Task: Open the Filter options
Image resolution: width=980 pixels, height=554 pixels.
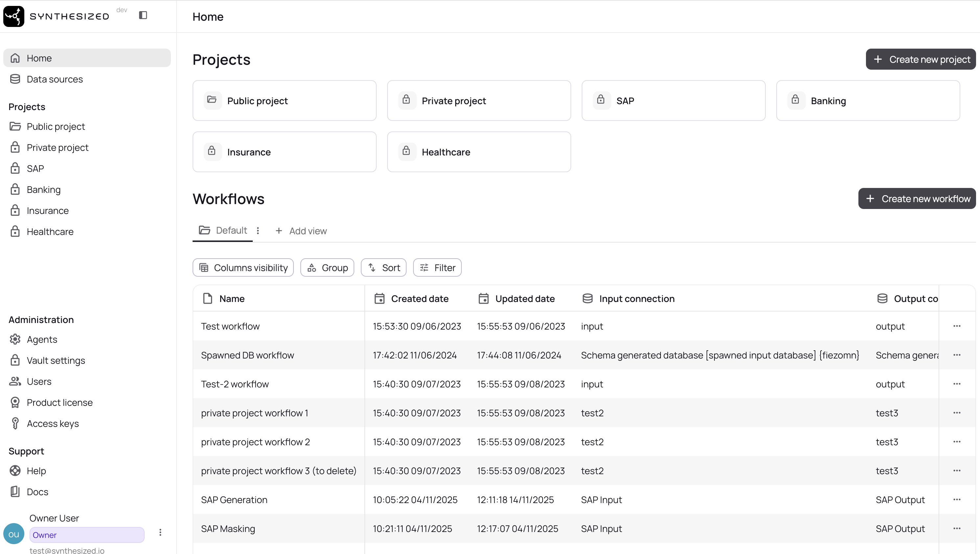Action: coord(437,268)
